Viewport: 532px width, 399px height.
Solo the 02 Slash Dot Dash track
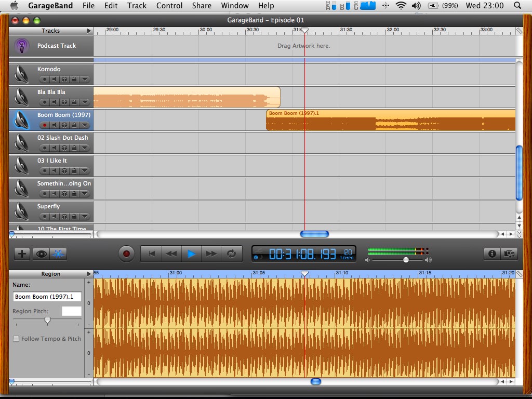[x=64, y=148]
